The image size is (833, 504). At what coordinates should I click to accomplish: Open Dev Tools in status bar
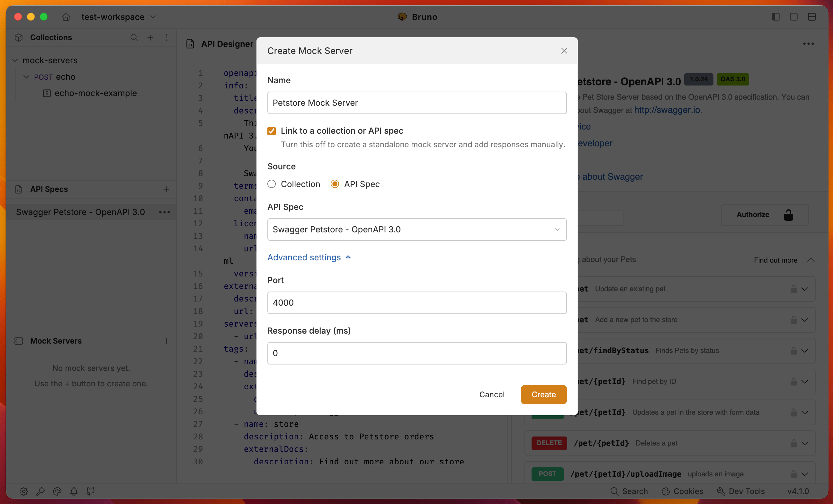coord(741,491)
